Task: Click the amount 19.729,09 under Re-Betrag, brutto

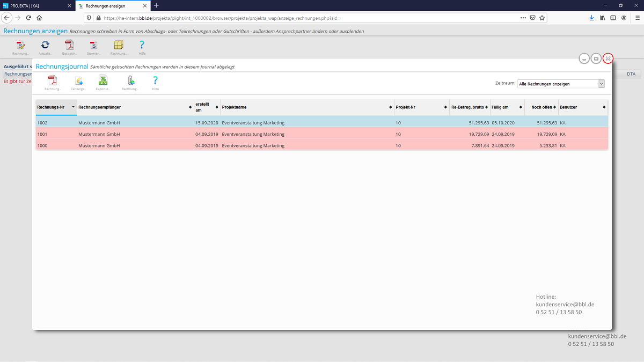Action: coord(479,134)
